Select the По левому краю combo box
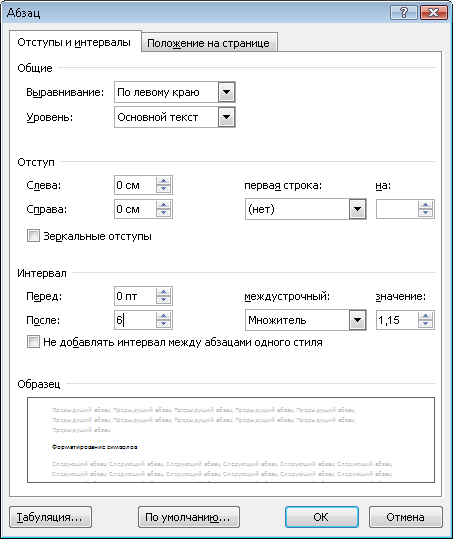 (175, 92)
